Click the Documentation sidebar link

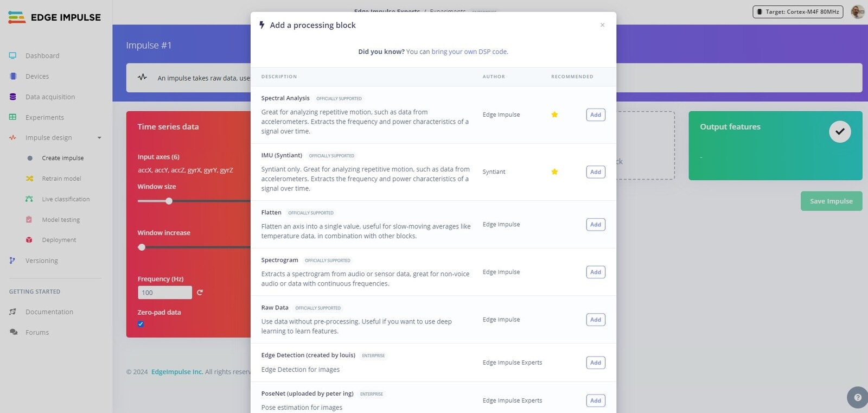pos(49,312)
